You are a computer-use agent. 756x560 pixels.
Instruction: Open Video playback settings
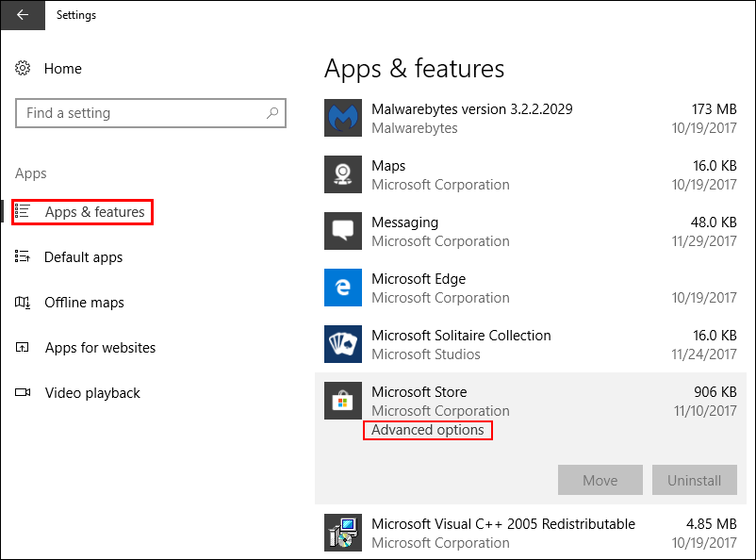click(92, 393)
